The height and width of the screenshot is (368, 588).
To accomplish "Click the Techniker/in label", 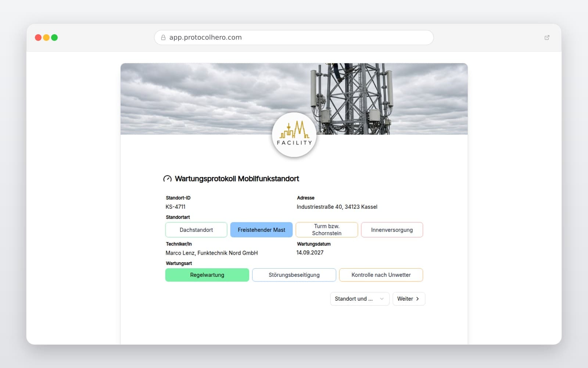I will point(179,244).
